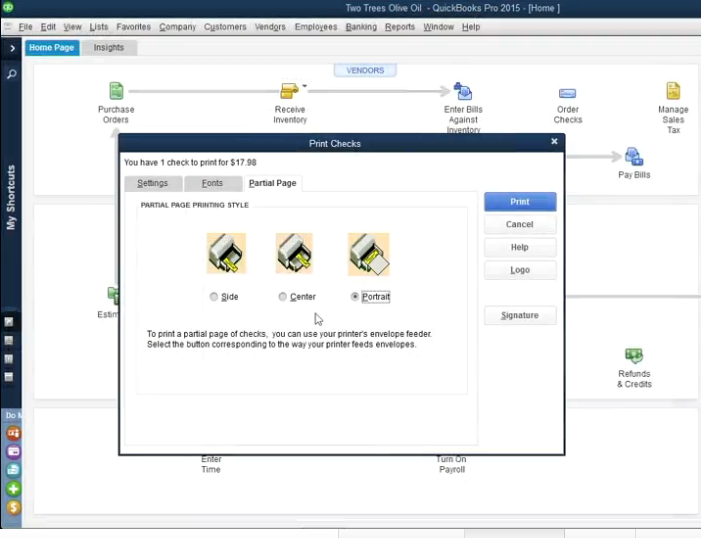Click the gold dollar icon in sidebar

pyautogui.click(x=13, y=508)
